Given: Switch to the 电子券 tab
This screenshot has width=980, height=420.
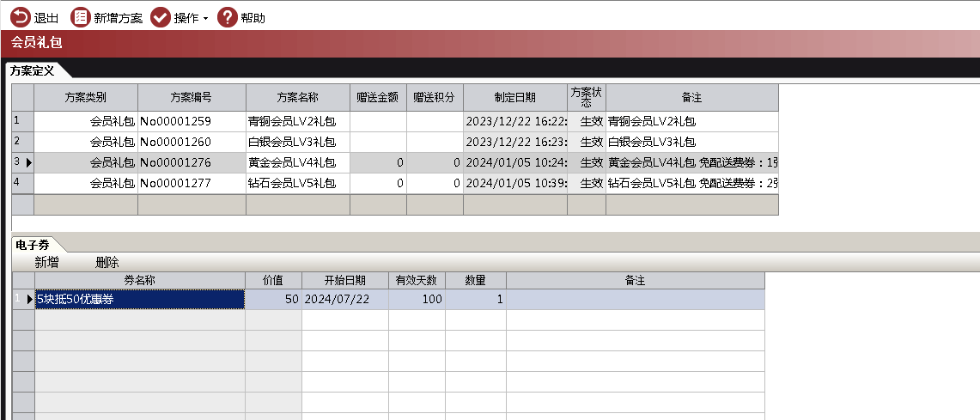Looking at the screenshot, I should (33, 245).
